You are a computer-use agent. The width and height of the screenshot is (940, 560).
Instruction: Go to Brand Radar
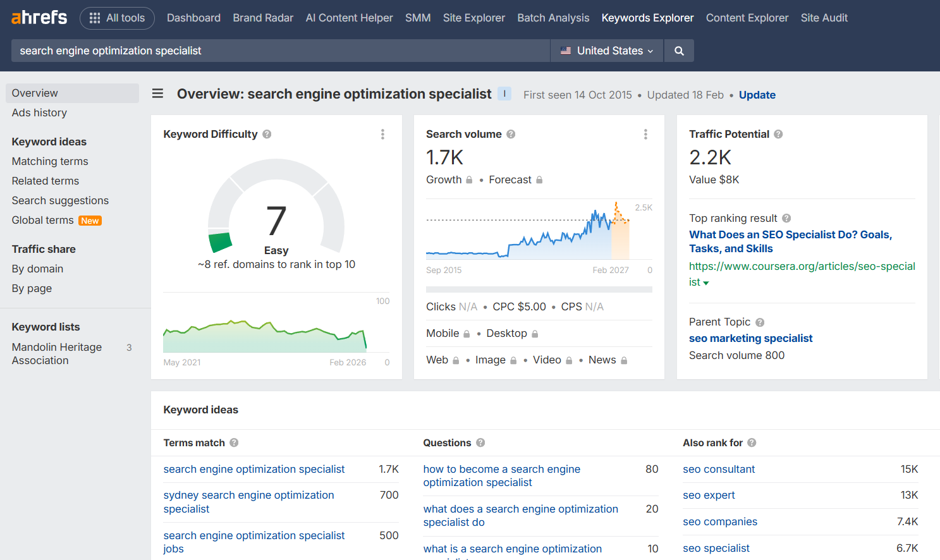263,18
